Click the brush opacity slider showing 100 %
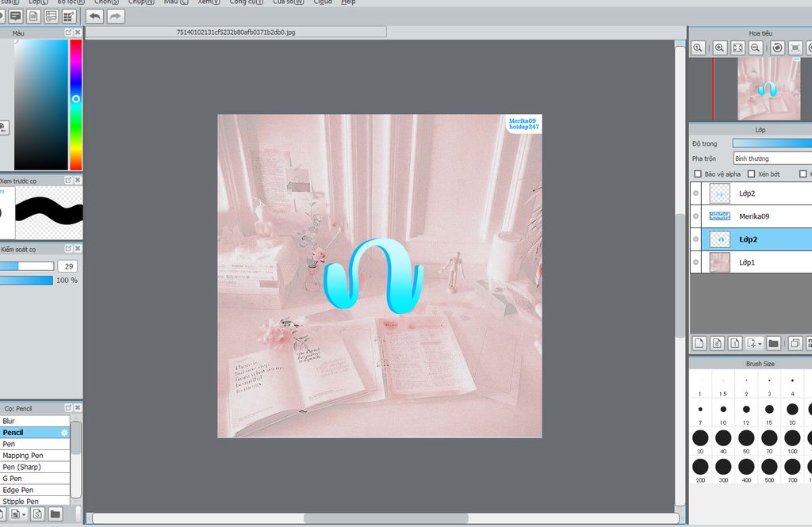Image resolution: width=812 pixels, height=527 pixels. [26, 280]
